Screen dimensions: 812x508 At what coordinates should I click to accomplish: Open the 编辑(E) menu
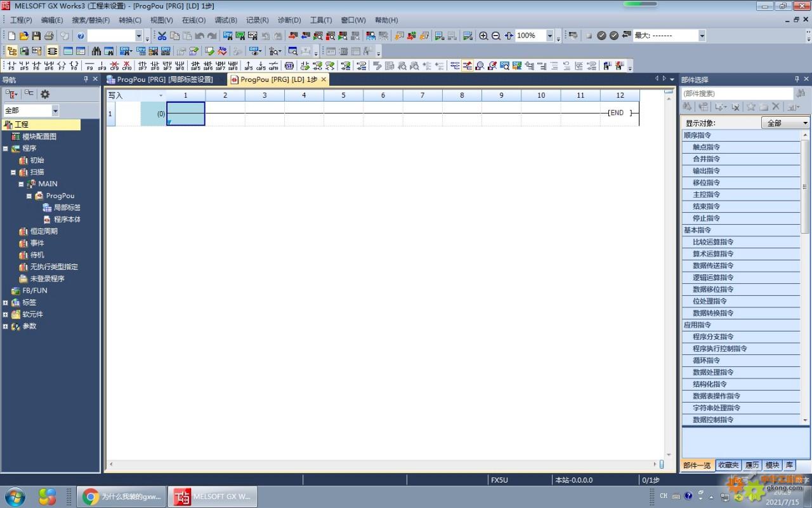(x=52, y=20)
